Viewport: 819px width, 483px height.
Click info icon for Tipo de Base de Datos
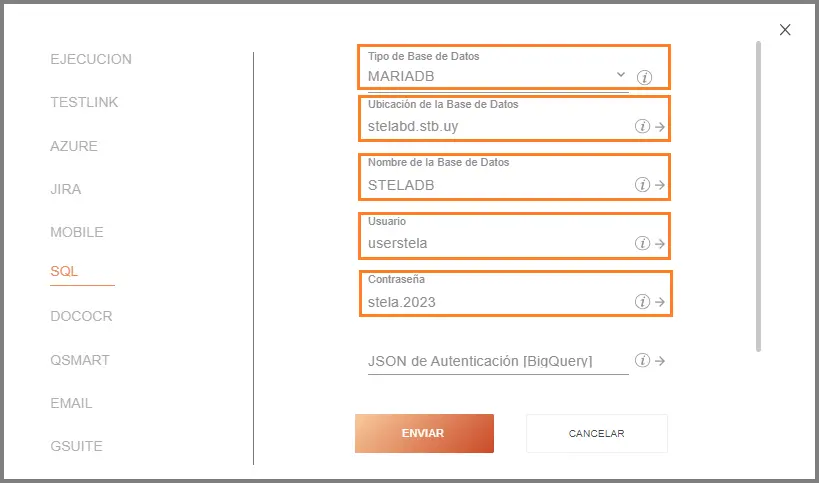tap(645, 77)
